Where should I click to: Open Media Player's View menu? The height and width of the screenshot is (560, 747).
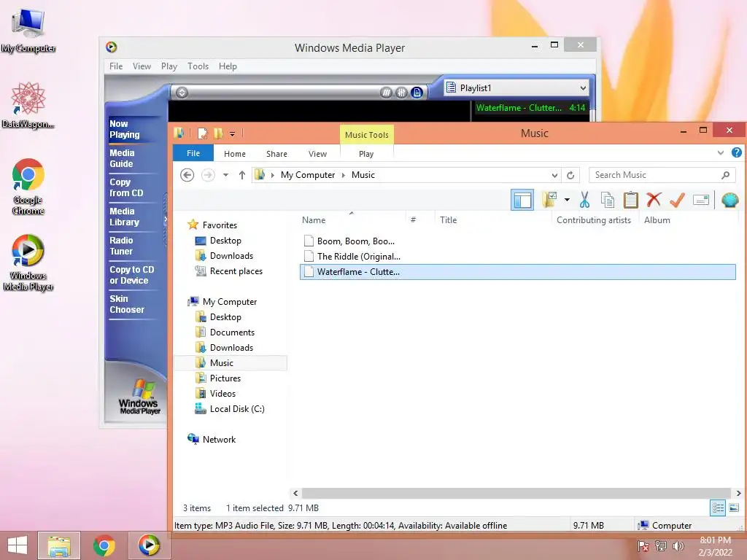point(142,66)
